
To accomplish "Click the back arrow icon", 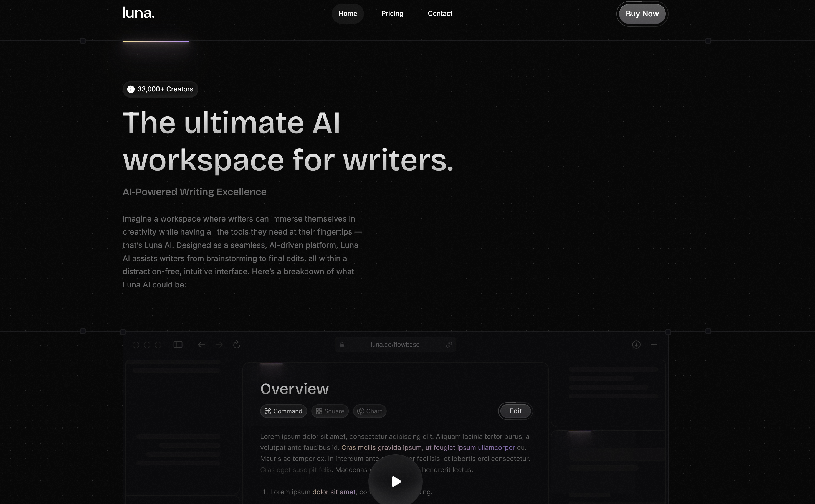I will click(201, 345).
